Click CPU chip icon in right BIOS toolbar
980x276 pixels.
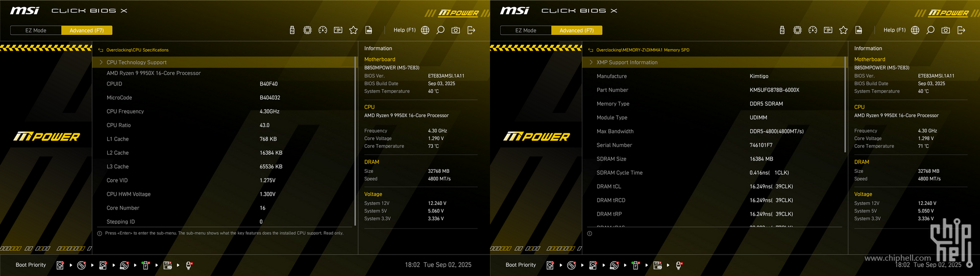(x=797, y=30)
